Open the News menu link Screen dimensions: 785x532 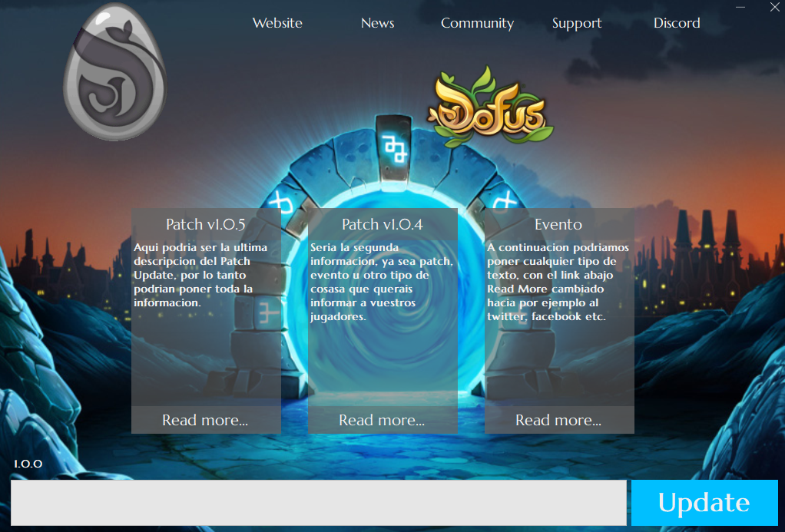point(377,23)
